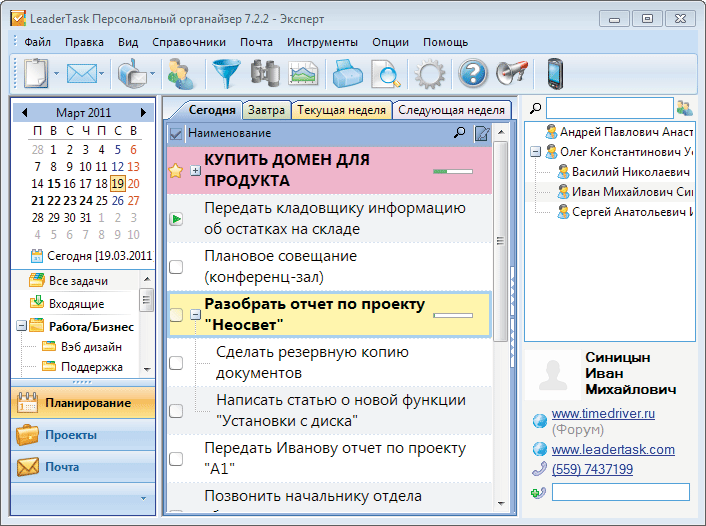The width and height of the screenshot is (706, 526).
Task: Open settings gear icon
Action: [x=430, y=73]
